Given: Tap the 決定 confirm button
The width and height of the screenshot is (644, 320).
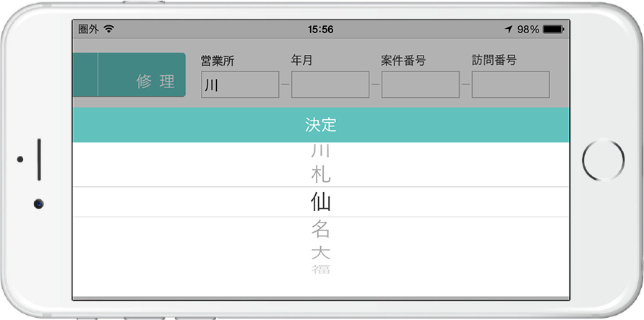Looking at the screenshot, I should coord(321,125).
